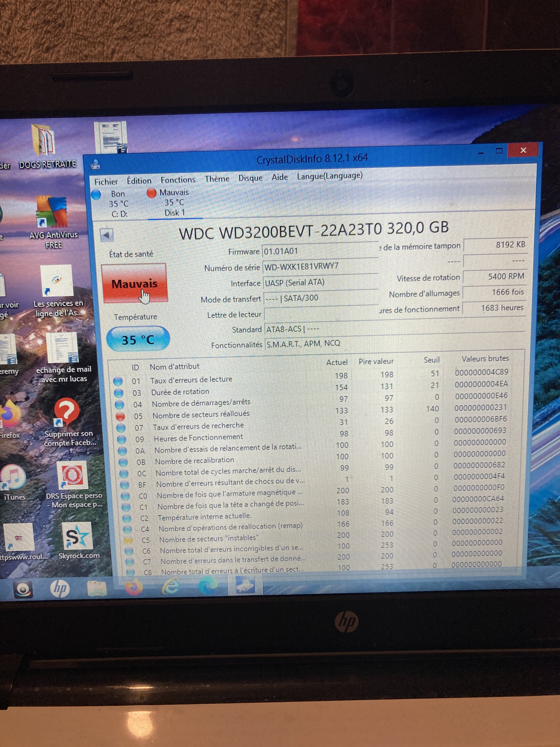
Task: Open File Explorer from the taskbar
Action: click(97, 589)
